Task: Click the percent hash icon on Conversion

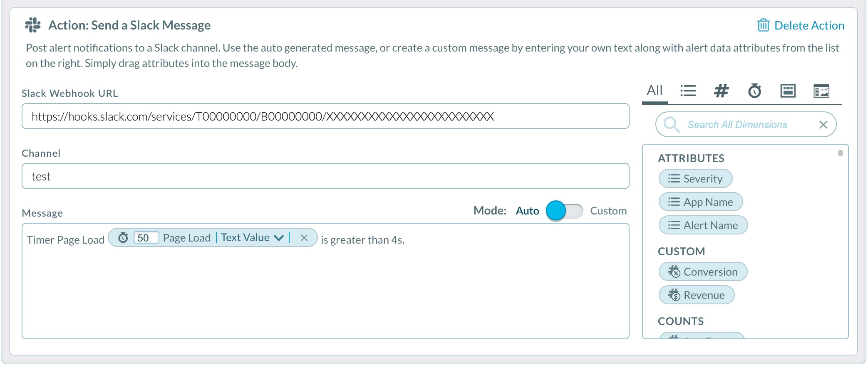Action: click(x=674, y=271)
